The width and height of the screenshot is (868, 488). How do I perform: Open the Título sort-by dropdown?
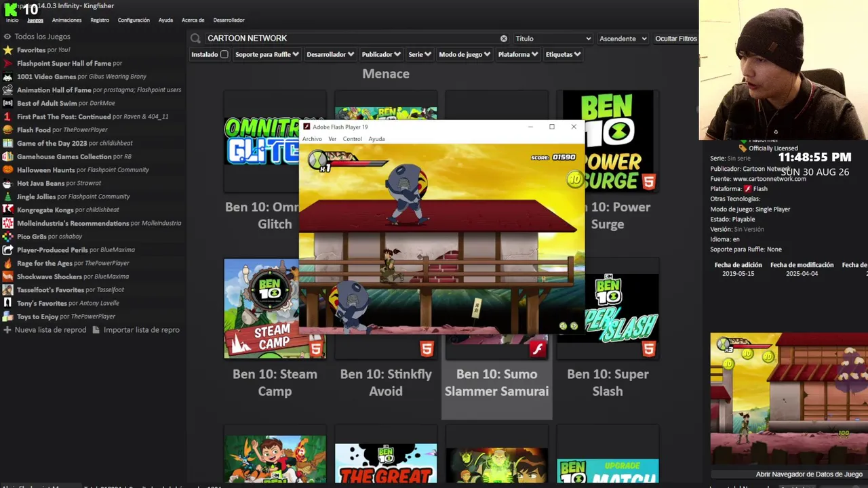553,39
